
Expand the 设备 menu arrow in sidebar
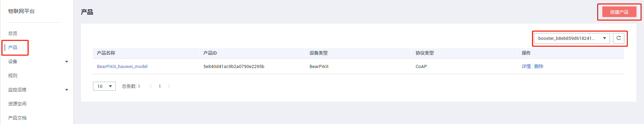coord(67,62)
